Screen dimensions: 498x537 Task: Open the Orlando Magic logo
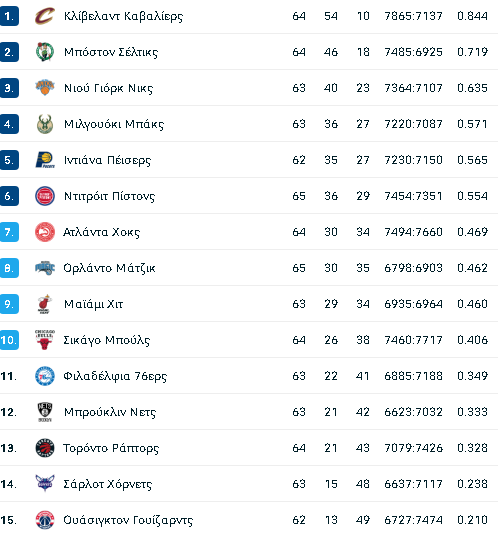tap(45, 268)
